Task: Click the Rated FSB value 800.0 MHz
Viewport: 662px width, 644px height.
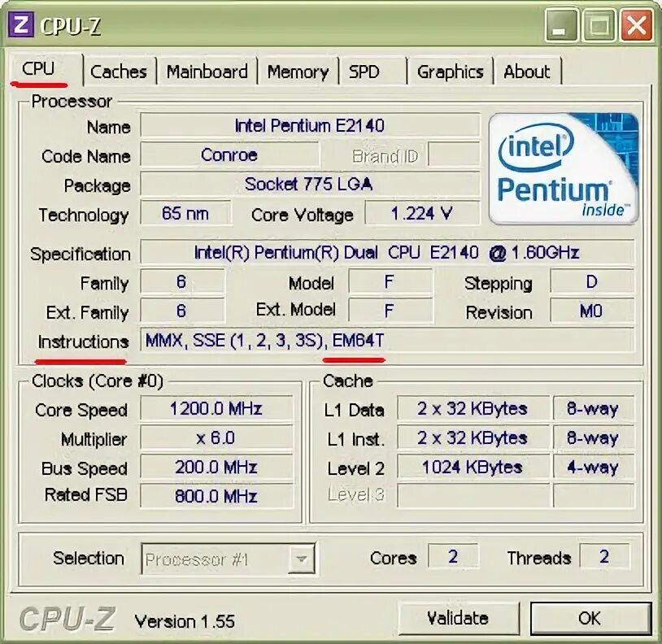Action: tap(216, 496)
